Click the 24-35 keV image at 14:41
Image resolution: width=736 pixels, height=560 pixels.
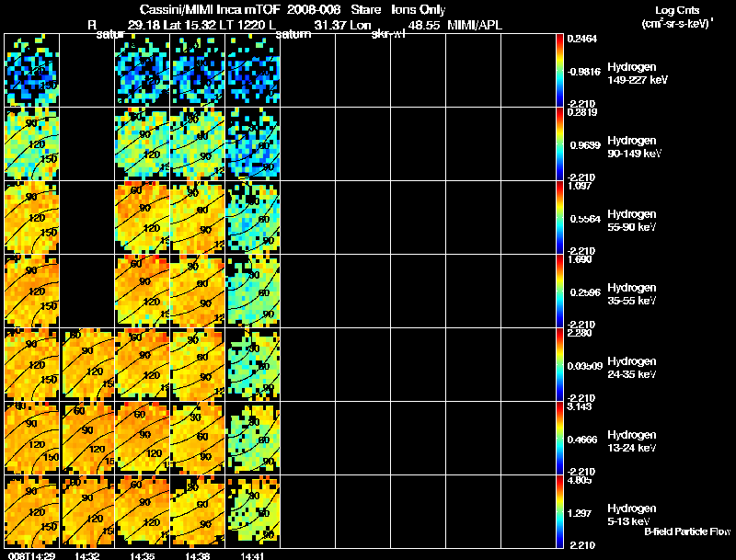(x=252, y=365)
